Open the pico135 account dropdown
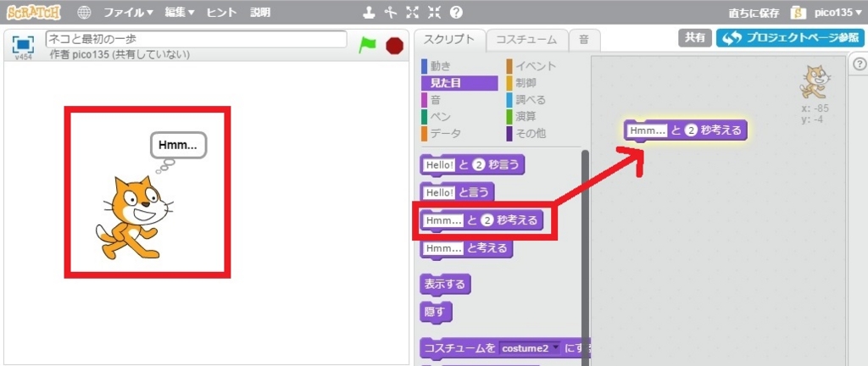Screen dimensions: 868x366 tap(838, 13)
